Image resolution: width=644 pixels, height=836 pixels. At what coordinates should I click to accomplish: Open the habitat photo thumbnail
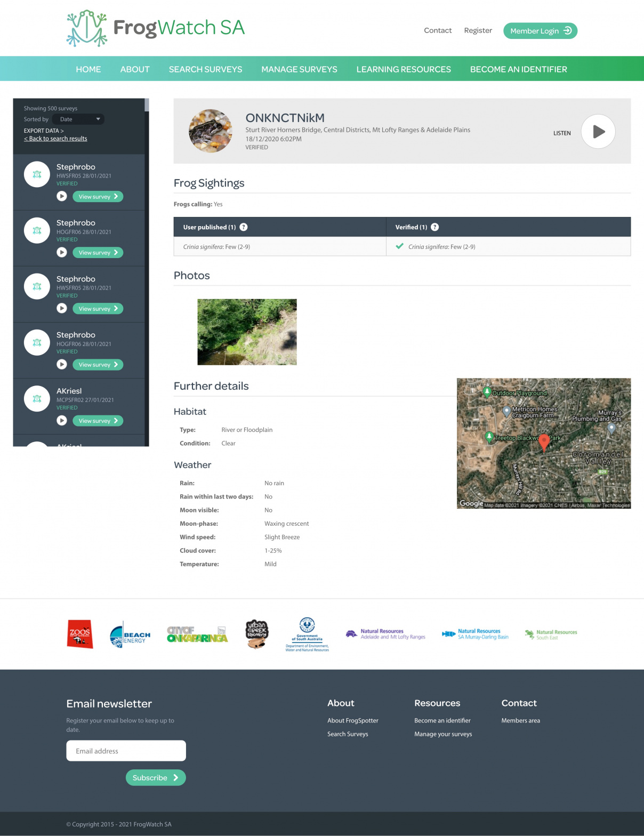point(247,332)
